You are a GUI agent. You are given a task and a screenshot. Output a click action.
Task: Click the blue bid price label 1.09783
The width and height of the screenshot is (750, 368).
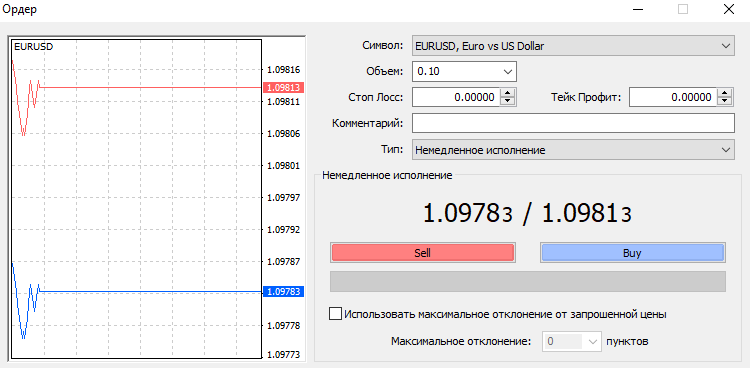tap(284, 291)
